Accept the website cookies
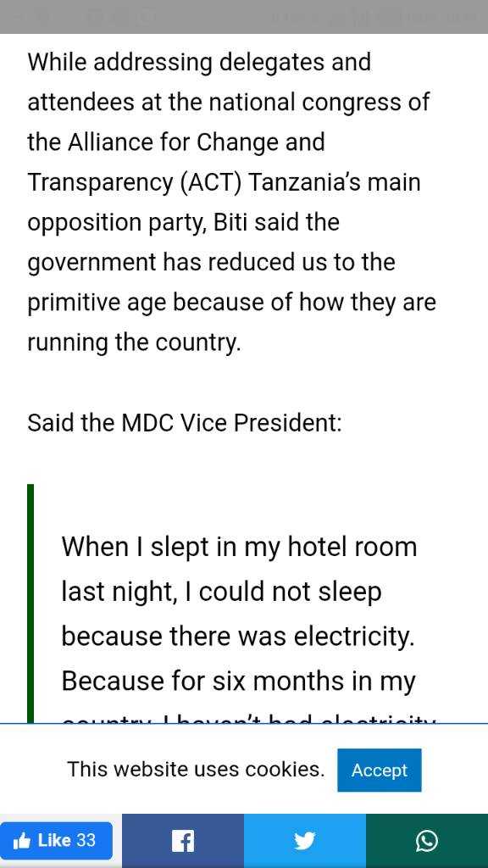Screen dimensions: 488x868 pyautogui.click(x=379, y=770)
